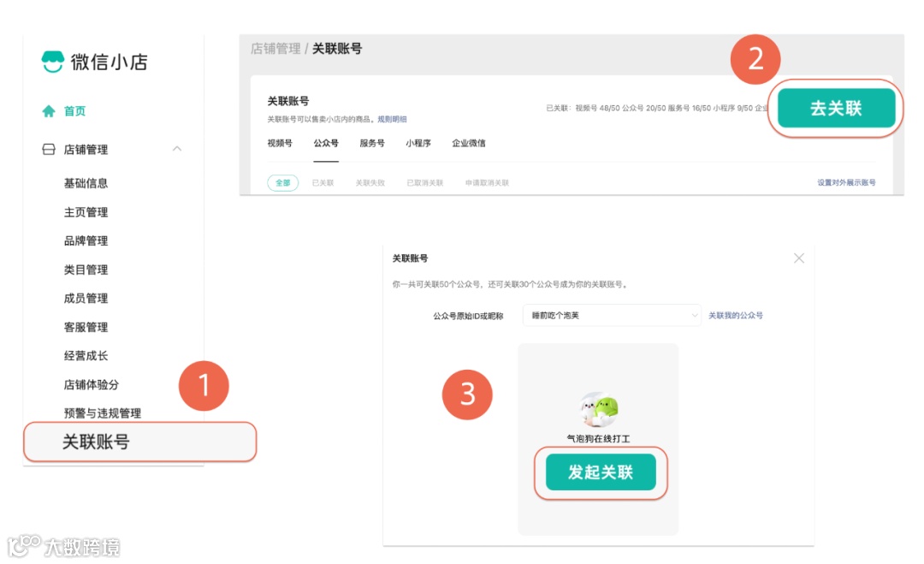Click the 关联我的公众号 link
The image size is (924, 564).
click(x=736, y=315)
